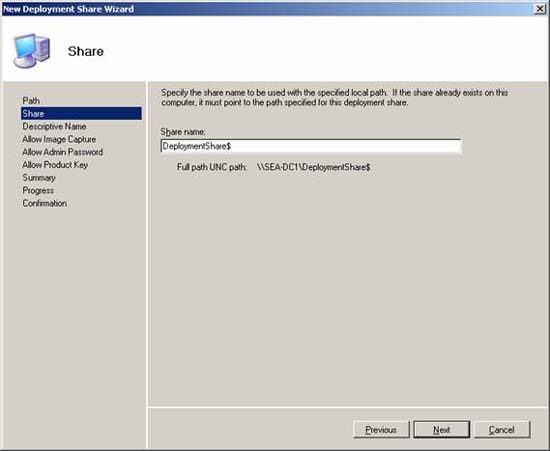The height and width of the screenshot is (451, 550).
Task: Click the Full path UNC path label
Action: tap(212, 167)
